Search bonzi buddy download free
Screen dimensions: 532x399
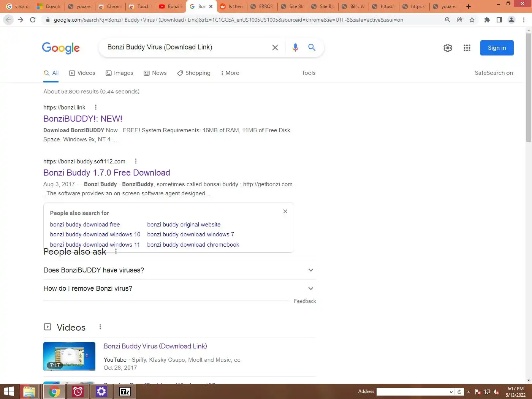point(85,225)
